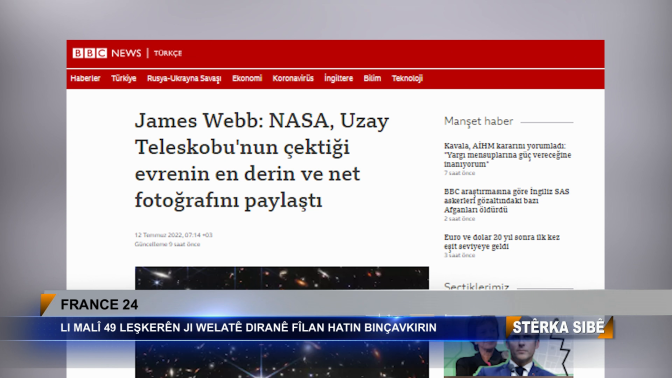The width and height of the screenshot is (672, 378).
Task: Select Teknoloji in navigation bar
Action: (407, 78)
